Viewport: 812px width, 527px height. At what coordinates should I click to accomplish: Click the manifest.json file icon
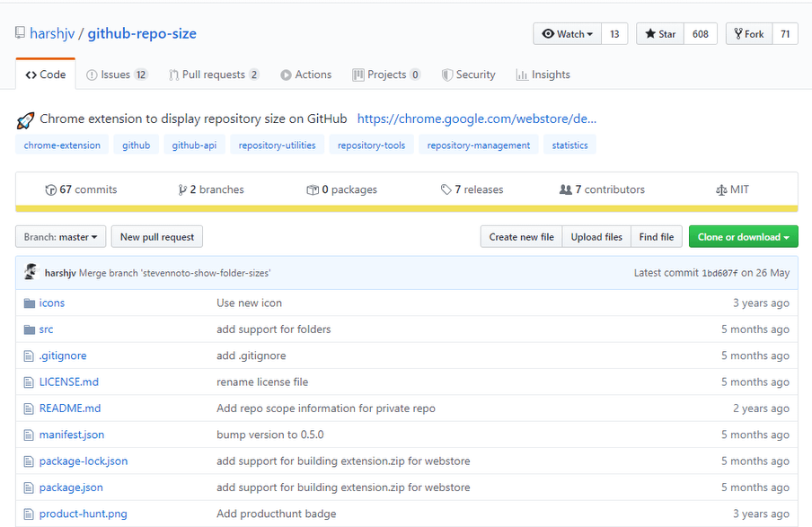29,435
